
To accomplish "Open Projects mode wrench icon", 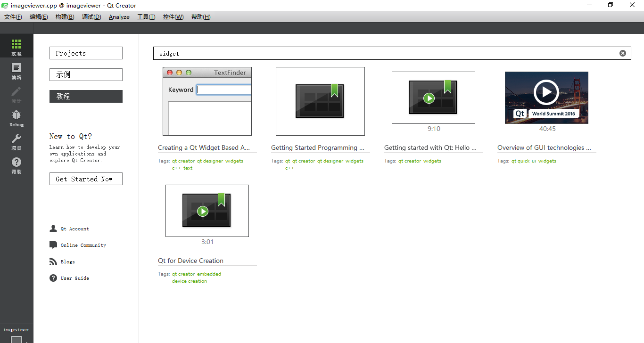I will point(17,139).
